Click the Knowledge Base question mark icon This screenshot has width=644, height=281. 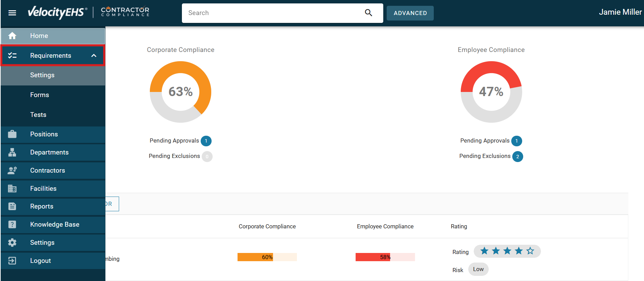[12, 225]
